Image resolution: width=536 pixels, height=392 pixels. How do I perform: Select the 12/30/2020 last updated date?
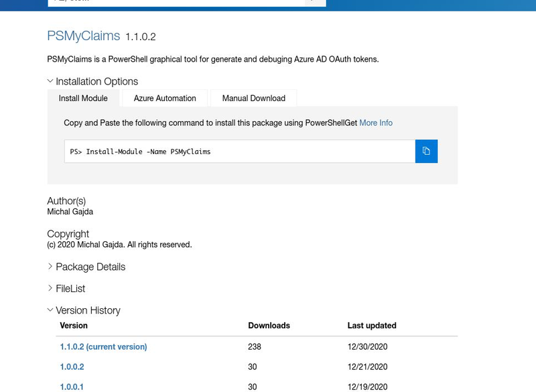tap(367, 346)
